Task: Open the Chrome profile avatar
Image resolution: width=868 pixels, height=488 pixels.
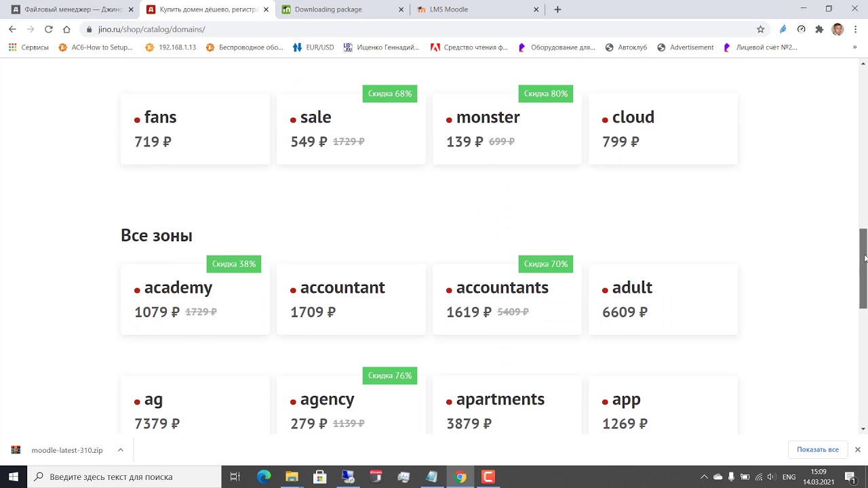Action: [837, 29]
